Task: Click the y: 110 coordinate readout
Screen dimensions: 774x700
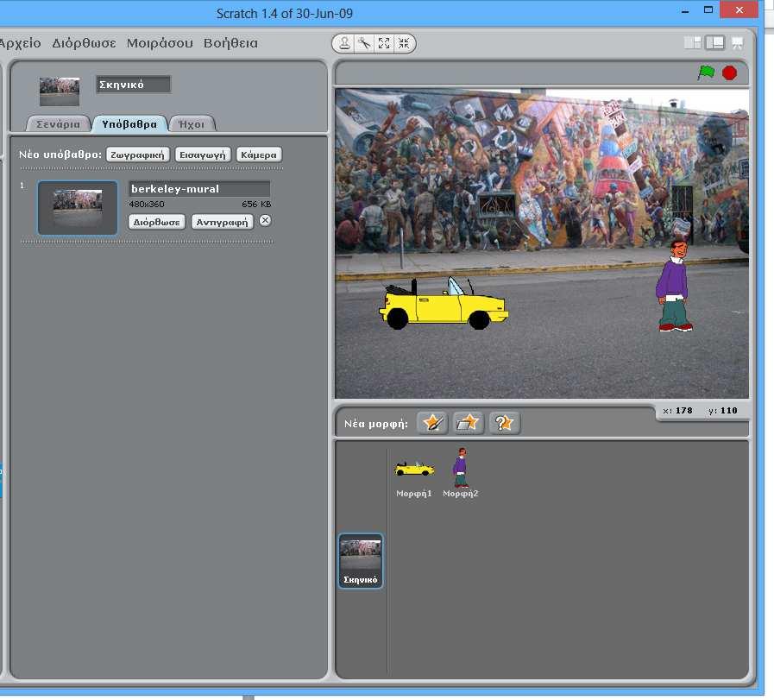Action: (723, 411)
